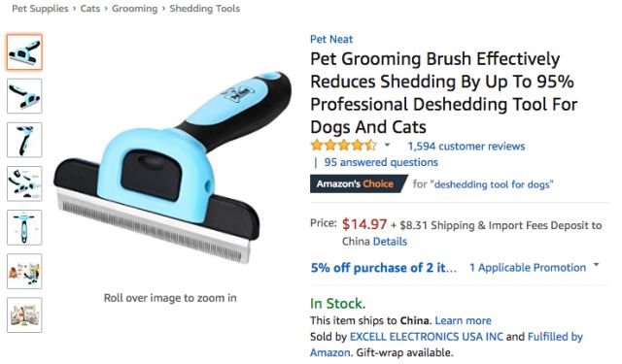Expand the rating dropdown arrow beside stars

[387, 146]
